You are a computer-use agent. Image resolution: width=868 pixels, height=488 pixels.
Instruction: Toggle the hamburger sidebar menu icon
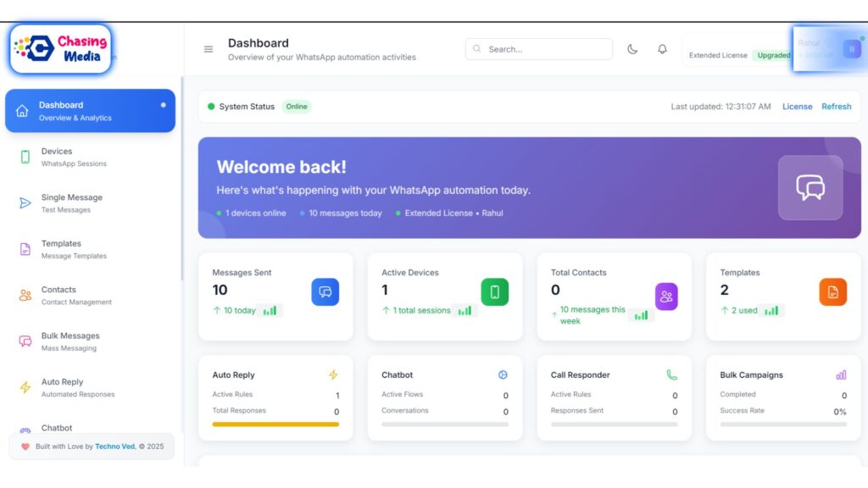click(x=209, y=49)
